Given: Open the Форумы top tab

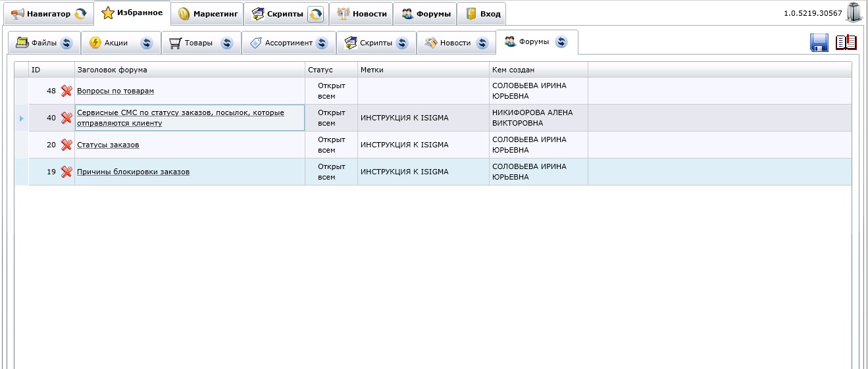Looking at the screenshot, I should (x=426, y=14).
